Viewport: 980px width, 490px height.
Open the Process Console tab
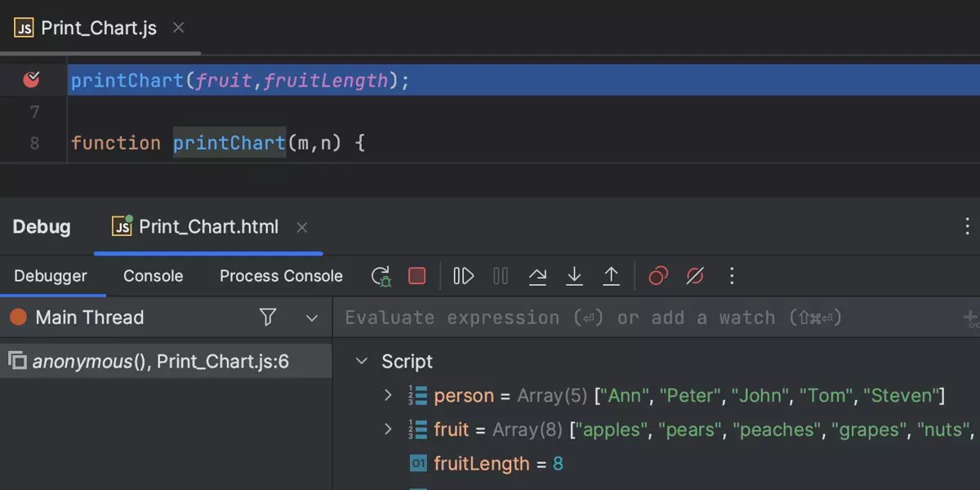coord(280,276)
